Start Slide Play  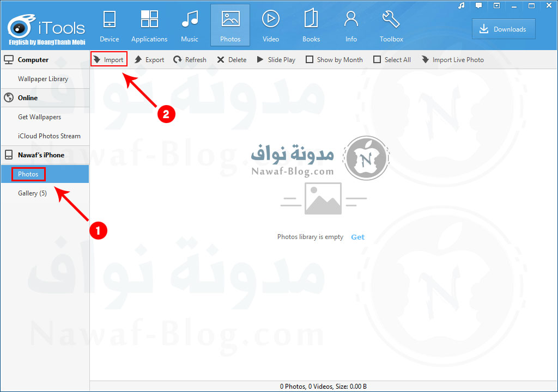[x=276, y=59]
